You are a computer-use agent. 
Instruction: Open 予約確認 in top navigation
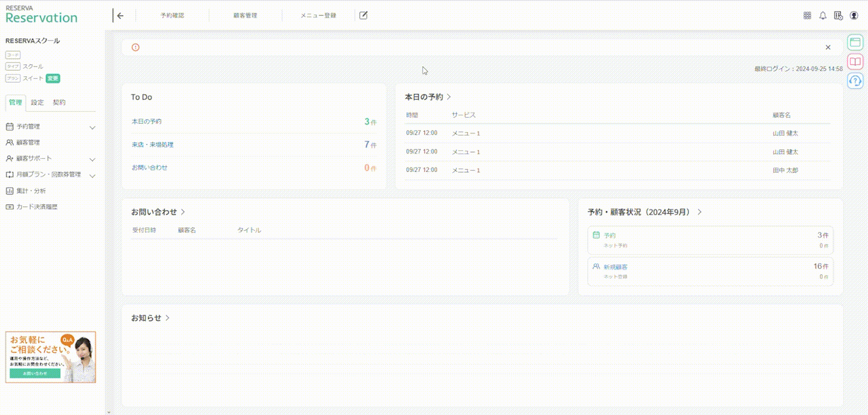point(172,16)
